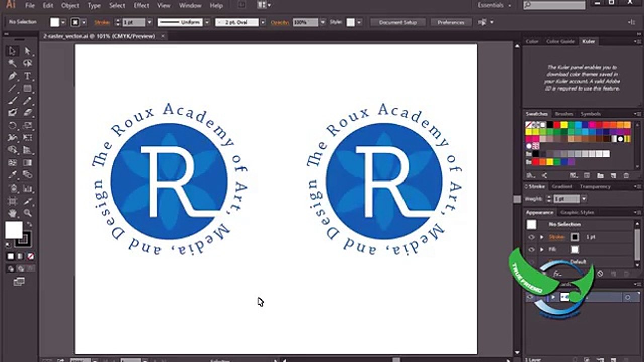Select the Scale tool
Viewport: 644px width, 362px height.
pos(28,126)
